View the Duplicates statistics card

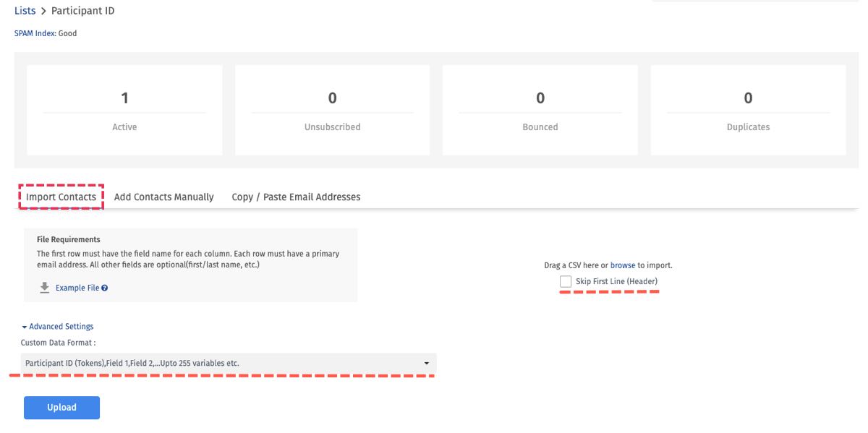pyautogui.click(x=748, y=110)
